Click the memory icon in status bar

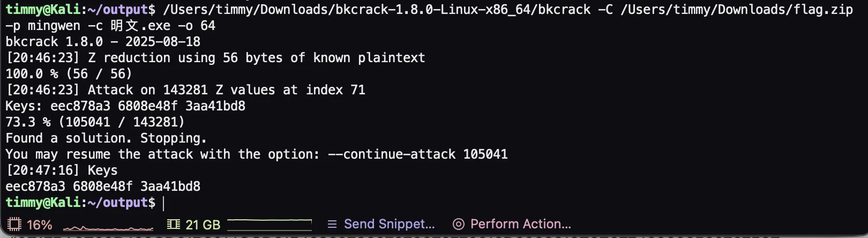[173, 224]
